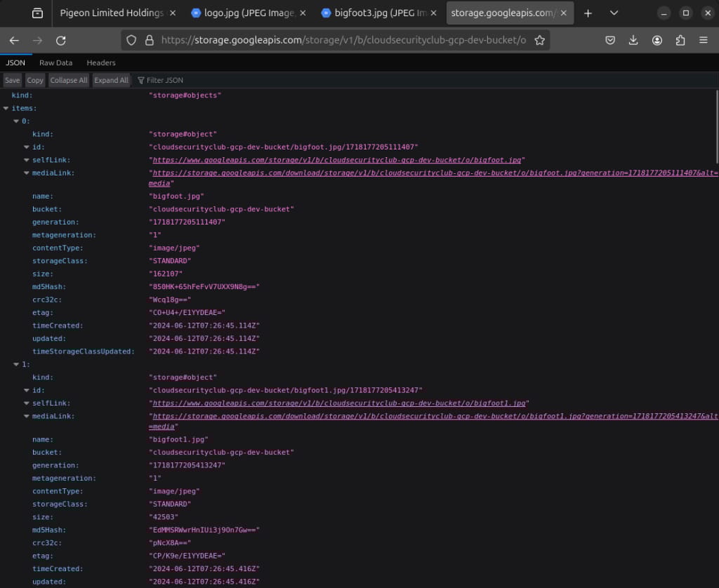Bookmark this page with the star icon
This screenshot has width=719, height=588.
click(539, 41)
